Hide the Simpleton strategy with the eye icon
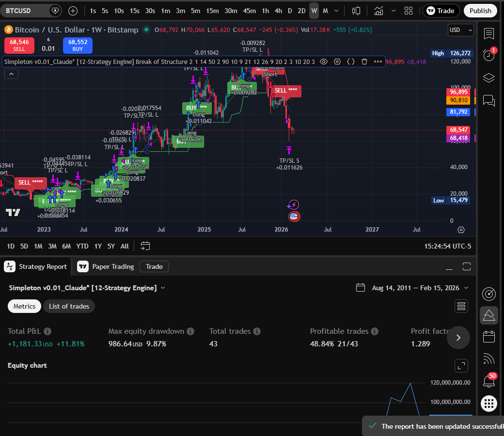504x436 pixels. (x=324, y=62)
